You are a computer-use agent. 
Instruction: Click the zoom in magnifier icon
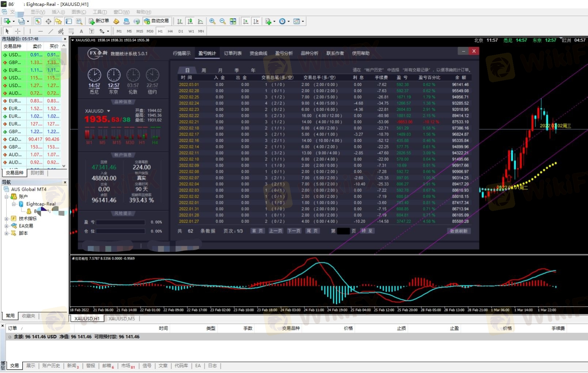coord(212,22)
